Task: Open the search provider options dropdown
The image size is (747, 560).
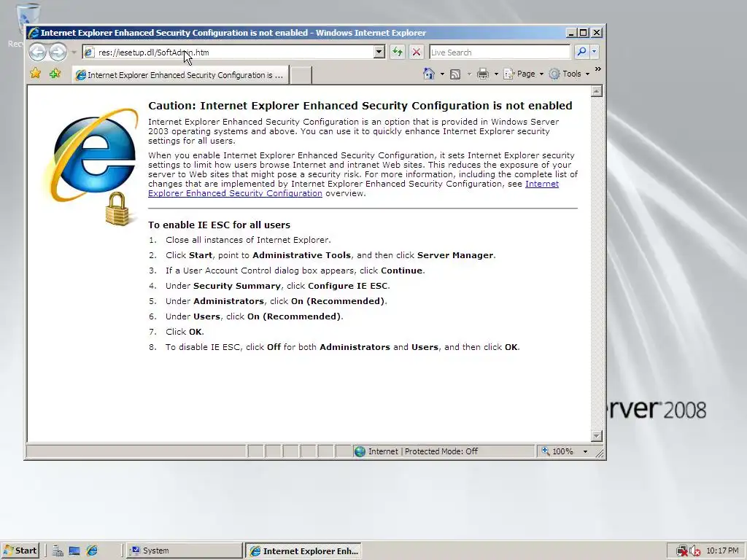Action: pos(594,52)
